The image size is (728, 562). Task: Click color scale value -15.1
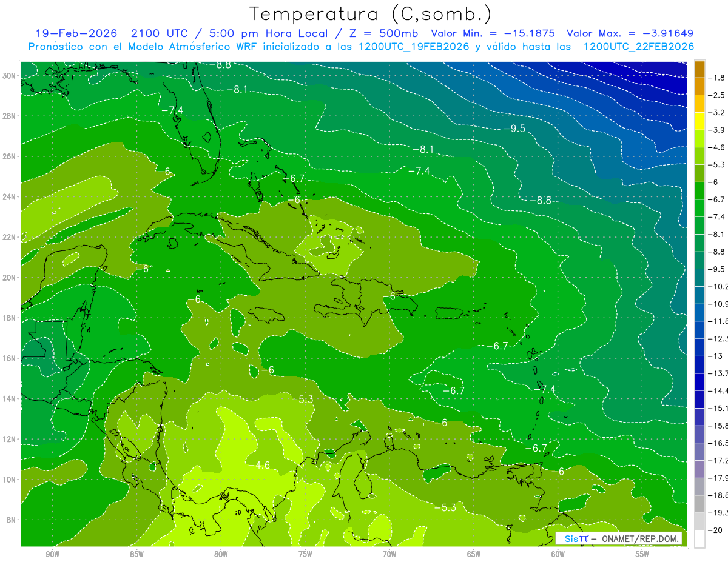coord(718,408)
